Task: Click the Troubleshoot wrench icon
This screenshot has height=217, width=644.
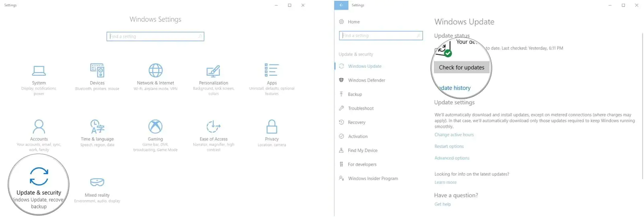Action: point(341,108)
